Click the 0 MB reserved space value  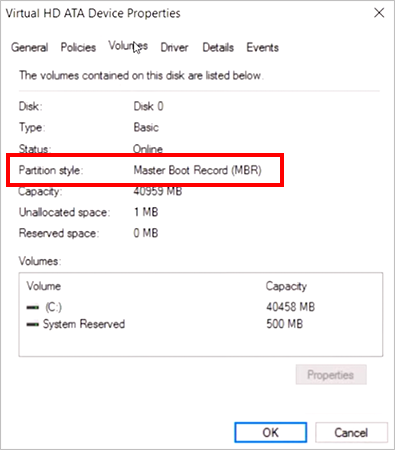[146, 233]
